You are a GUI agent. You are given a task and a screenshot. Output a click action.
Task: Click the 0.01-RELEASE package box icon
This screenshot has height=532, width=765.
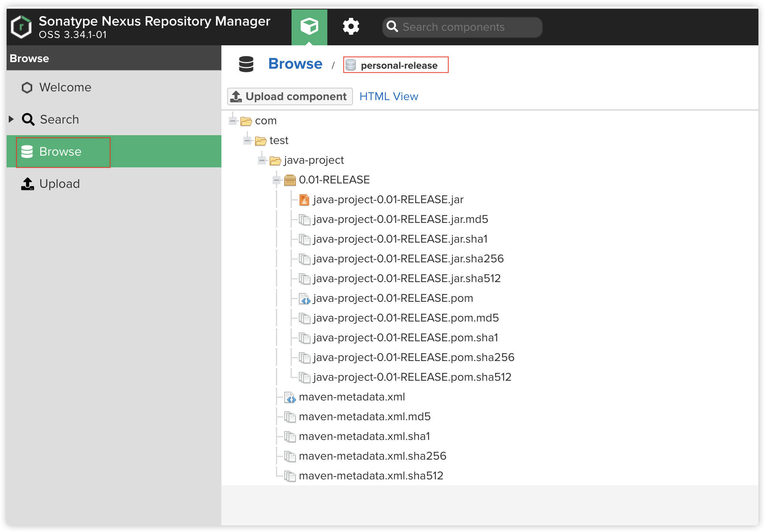tap(290, 180)
